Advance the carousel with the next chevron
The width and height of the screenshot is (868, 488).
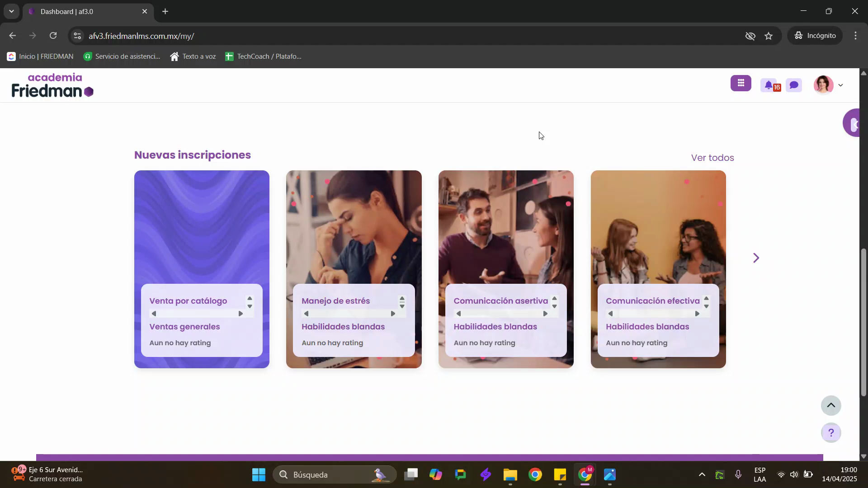tap(756, 258)
